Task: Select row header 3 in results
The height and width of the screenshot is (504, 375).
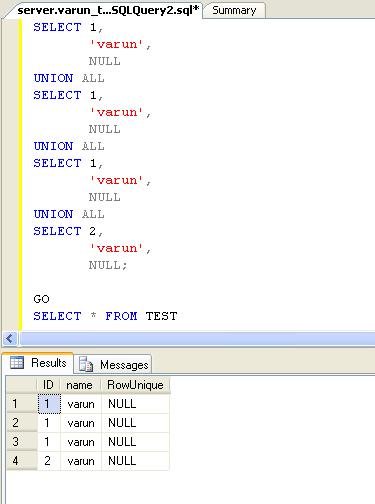Action: 21,442
